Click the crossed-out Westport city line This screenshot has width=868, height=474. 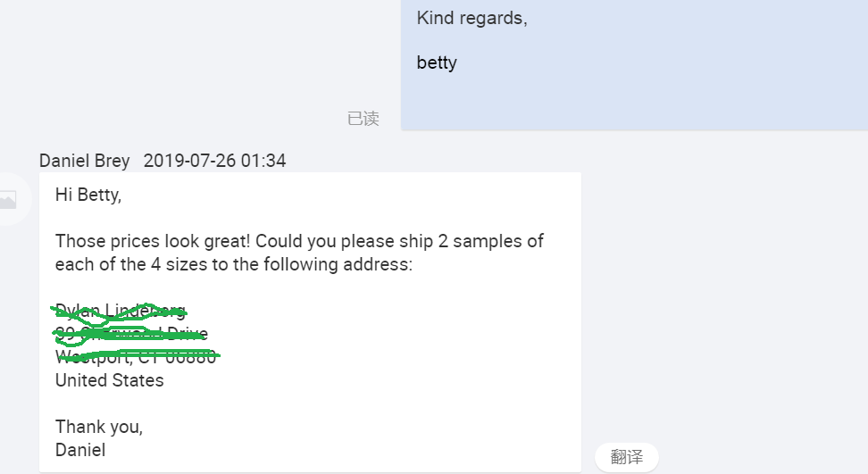tap(136, 357)
